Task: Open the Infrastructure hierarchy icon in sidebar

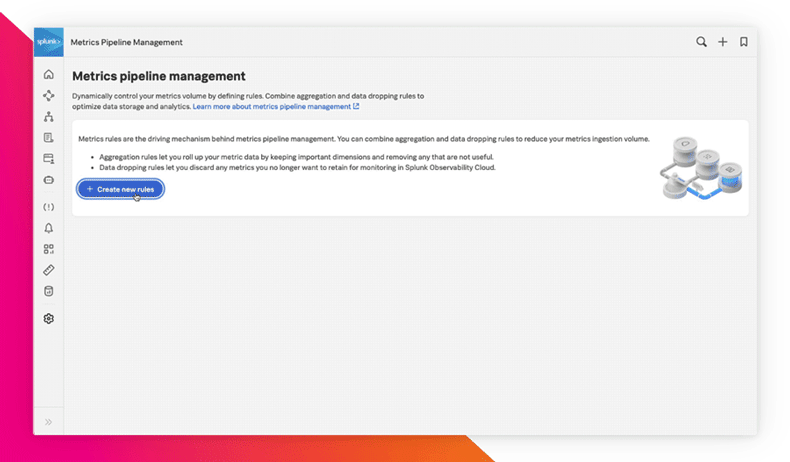Action: click(x=48, y=116)
